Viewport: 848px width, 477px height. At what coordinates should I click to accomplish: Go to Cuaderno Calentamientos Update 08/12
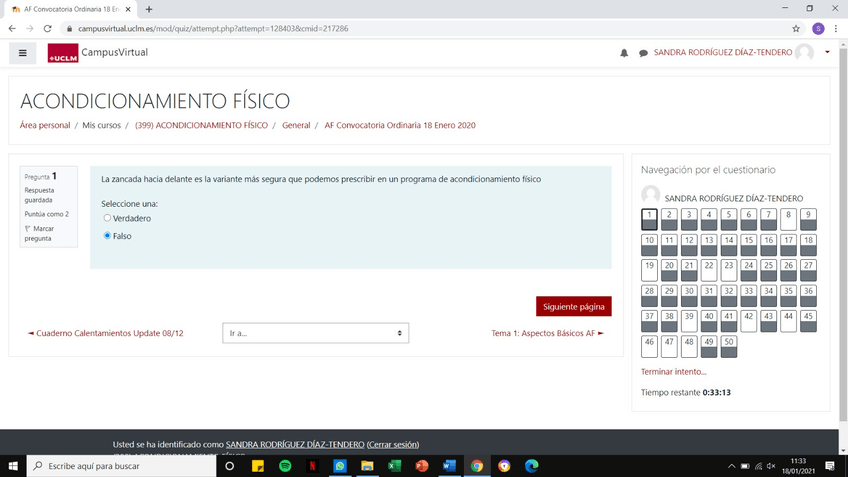[105, 333]
